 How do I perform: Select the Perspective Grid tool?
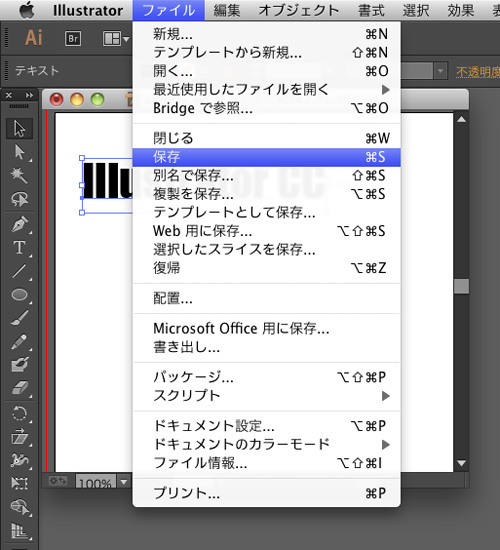click(x=20, y=530)
